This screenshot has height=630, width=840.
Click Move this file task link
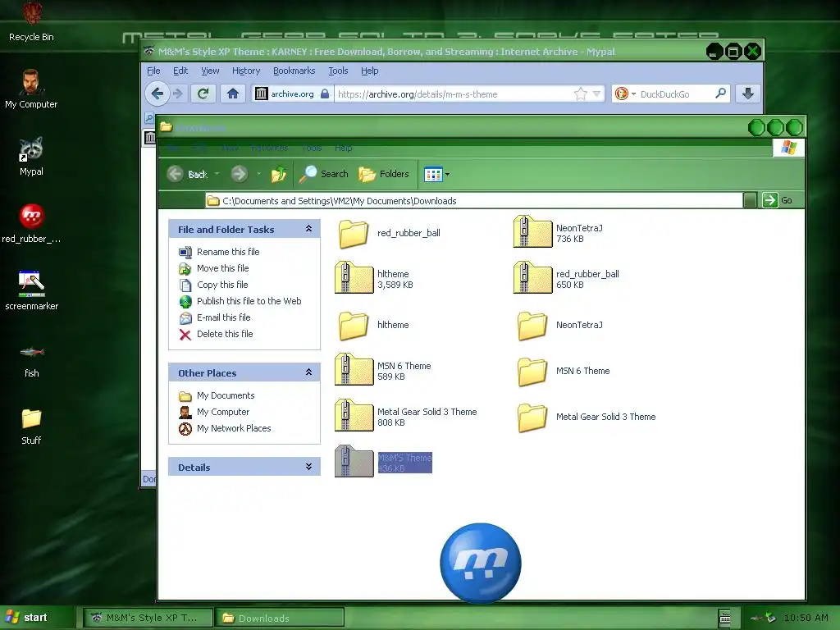[x=223, y=268]
